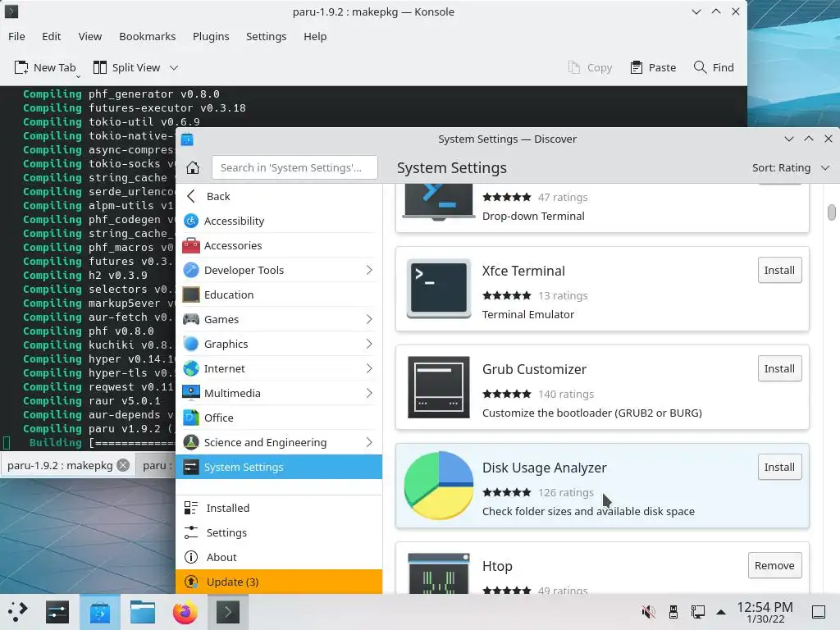Open the Konsole Help menu
The height and width of the screenshot is (630, 840).
tap(315, 36)
